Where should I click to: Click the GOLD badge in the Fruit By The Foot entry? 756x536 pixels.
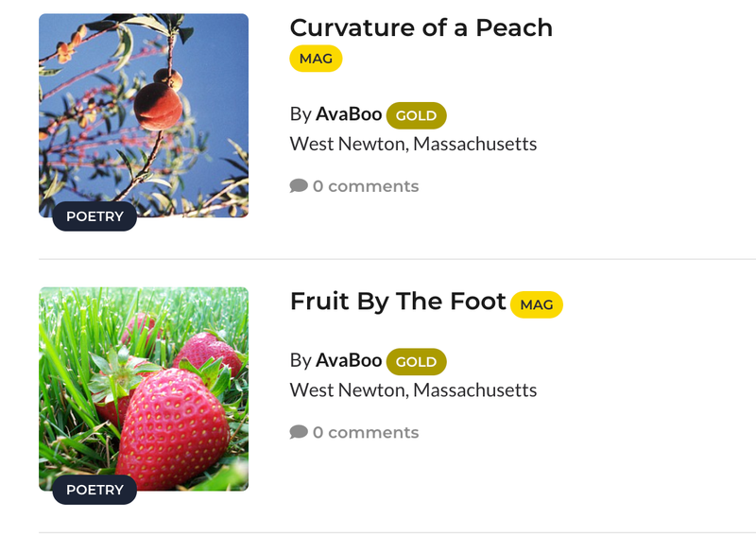pos(416,361)
